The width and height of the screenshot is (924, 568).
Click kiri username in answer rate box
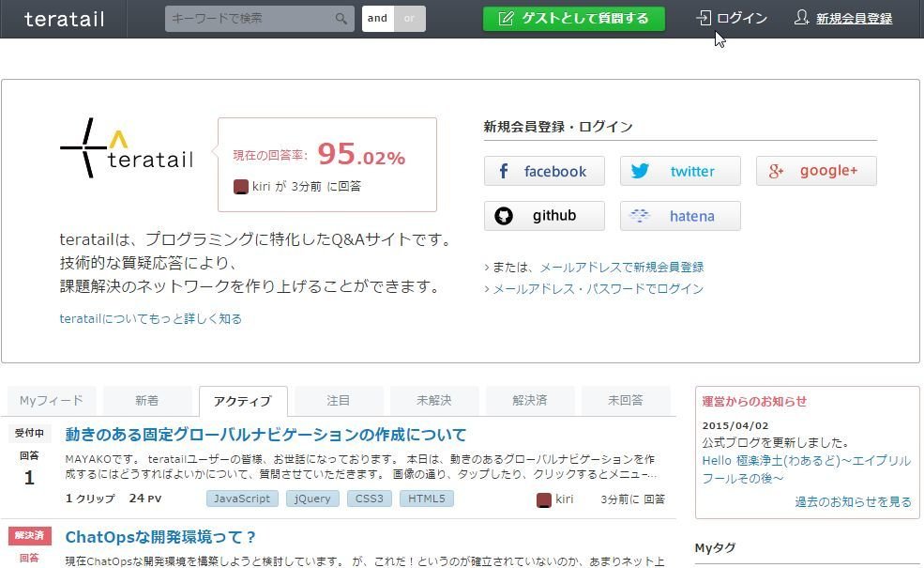(261, 187)
